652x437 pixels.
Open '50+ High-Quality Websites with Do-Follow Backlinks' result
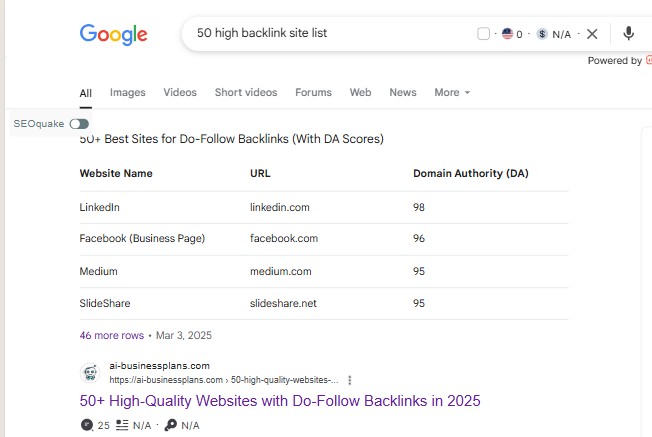[x=280, y=401]
